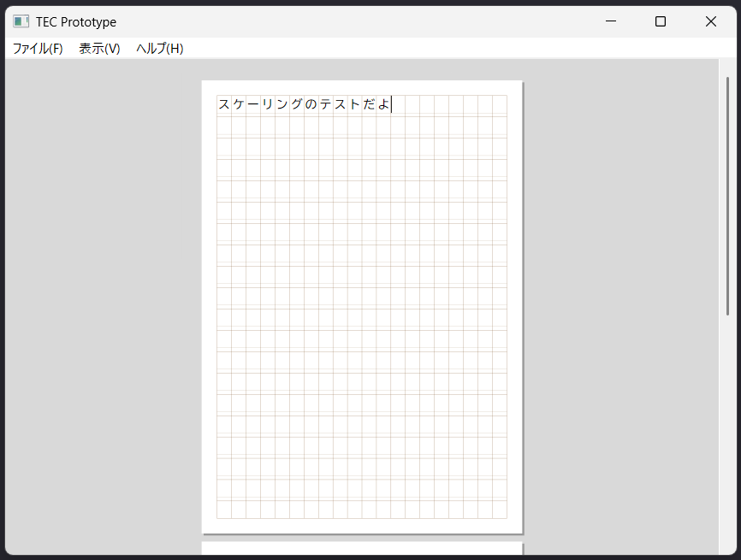Click the second page peeking at bottom
Viewport: 741px width, 560px height.
tap(362, 549)
